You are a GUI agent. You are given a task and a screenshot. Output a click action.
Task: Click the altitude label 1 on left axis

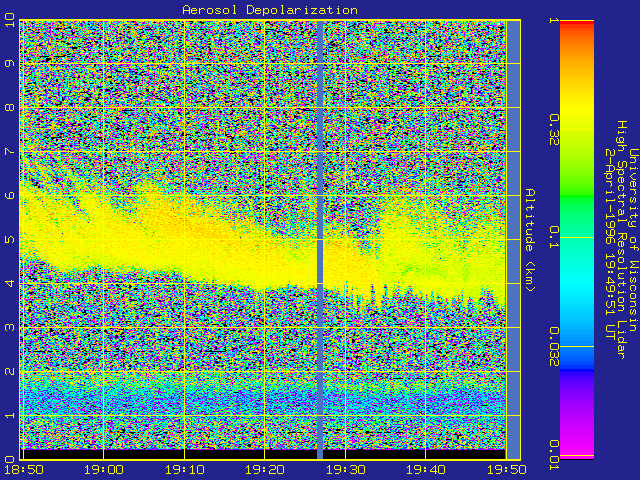click(x=10, y=416)
